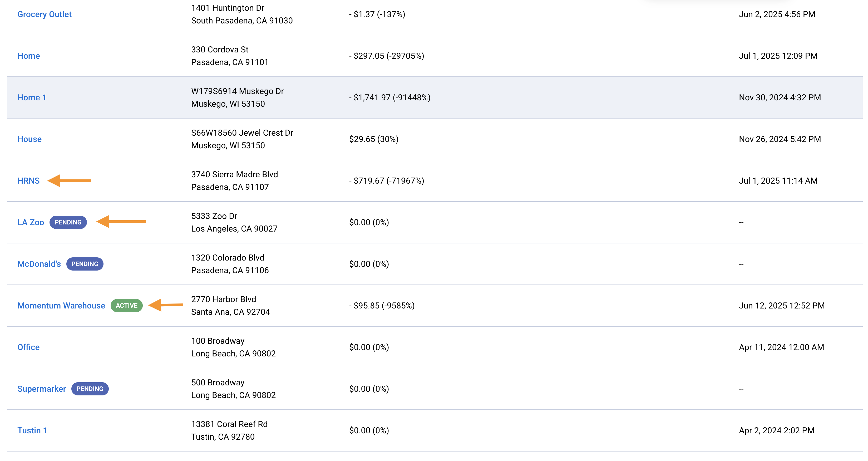This screenshot has height=461, width=868.
Task: Open the Momentum Warehouse location
Action: point(61,306)
